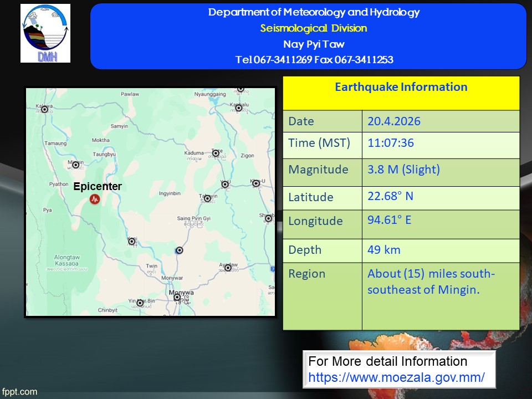Screen dimensions: 532x399
Task: Click the Kalewa town marker
Action: [x=44, y=109]
